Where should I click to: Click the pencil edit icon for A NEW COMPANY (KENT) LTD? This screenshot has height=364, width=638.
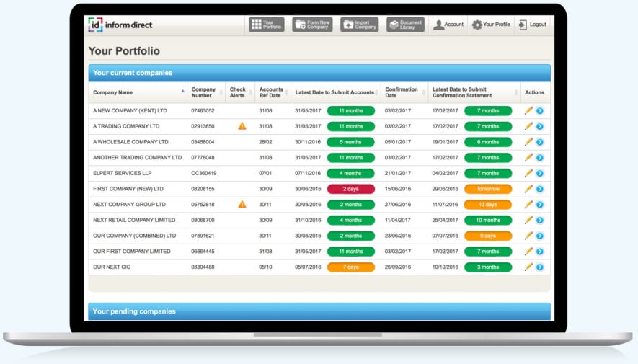click(528, 110)
